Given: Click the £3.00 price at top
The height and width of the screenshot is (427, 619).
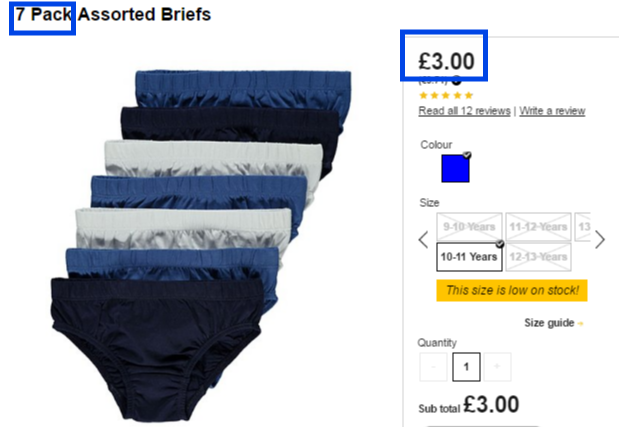Looking at the screenshot, I should [x=446, y=62].
